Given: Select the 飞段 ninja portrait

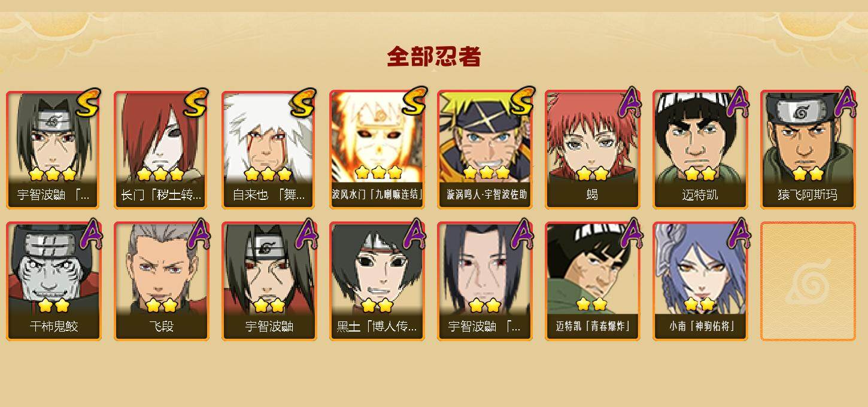Looking at the screenshot, I should click(x=162, y=281).
